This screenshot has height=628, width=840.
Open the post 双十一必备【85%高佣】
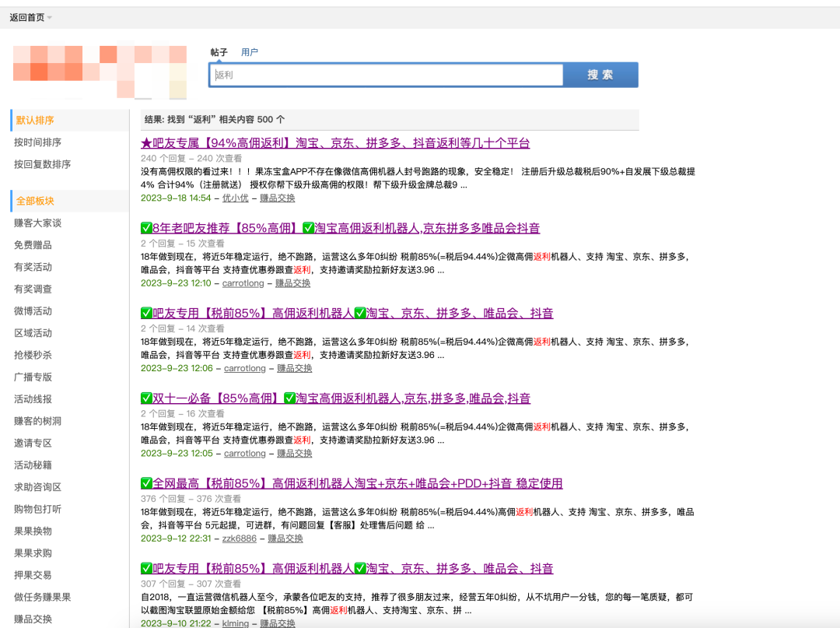pyautogui.click(x=335, y=398)
